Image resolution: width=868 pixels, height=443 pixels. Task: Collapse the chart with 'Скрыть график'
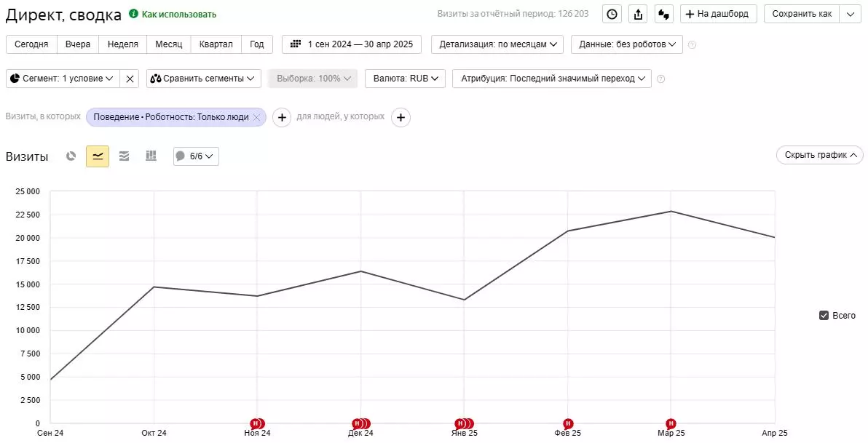[819, 155]
